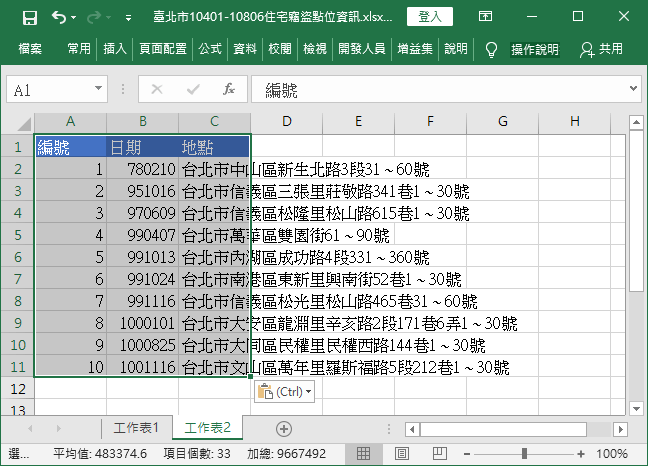Select row 12 header
Screen dimensions: 648x466
pyautogui.click(x=17, y=389)
